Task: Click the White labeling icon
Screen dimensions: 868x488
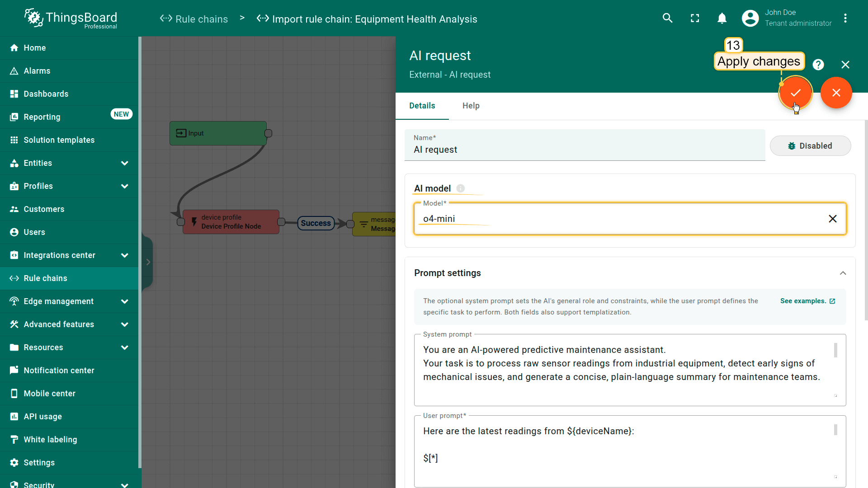Action: (x=14, y=440)
